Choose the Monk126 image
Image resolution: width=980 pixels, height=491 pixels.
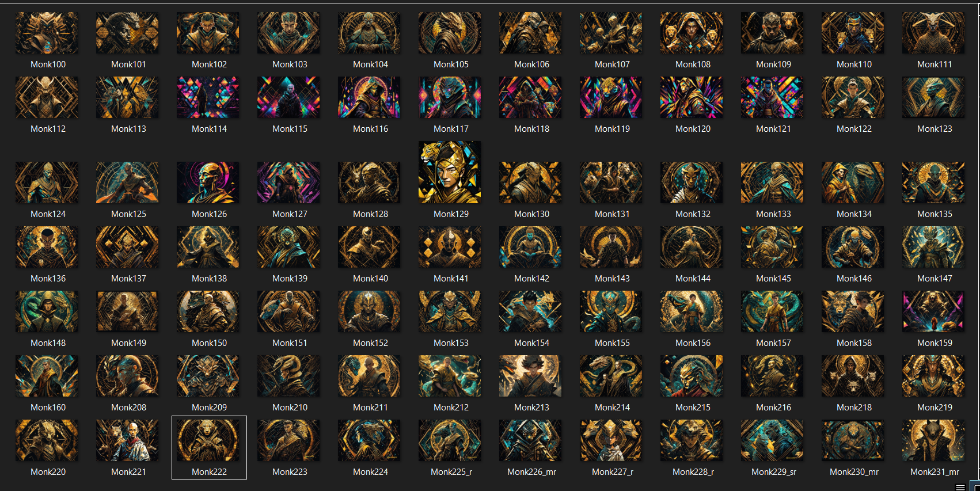(208, 182)
